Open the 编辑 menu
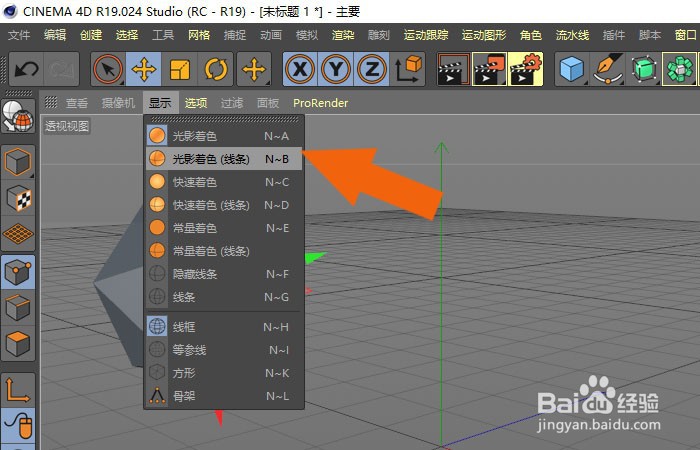700x450 pixels. tap(55, 35)
